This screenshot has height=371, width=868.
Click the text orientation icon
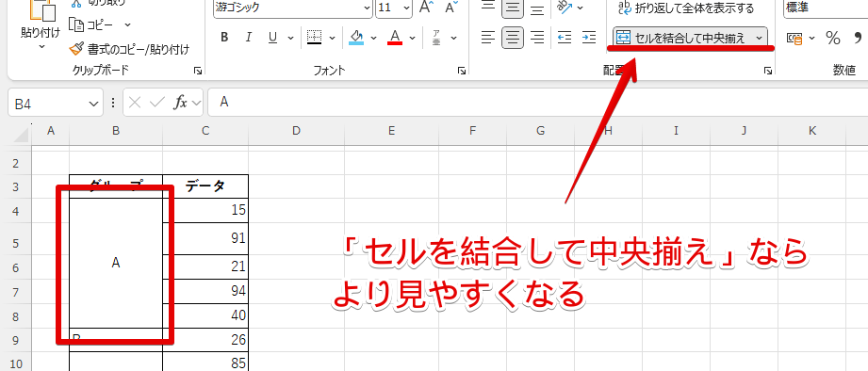point(565,8)
